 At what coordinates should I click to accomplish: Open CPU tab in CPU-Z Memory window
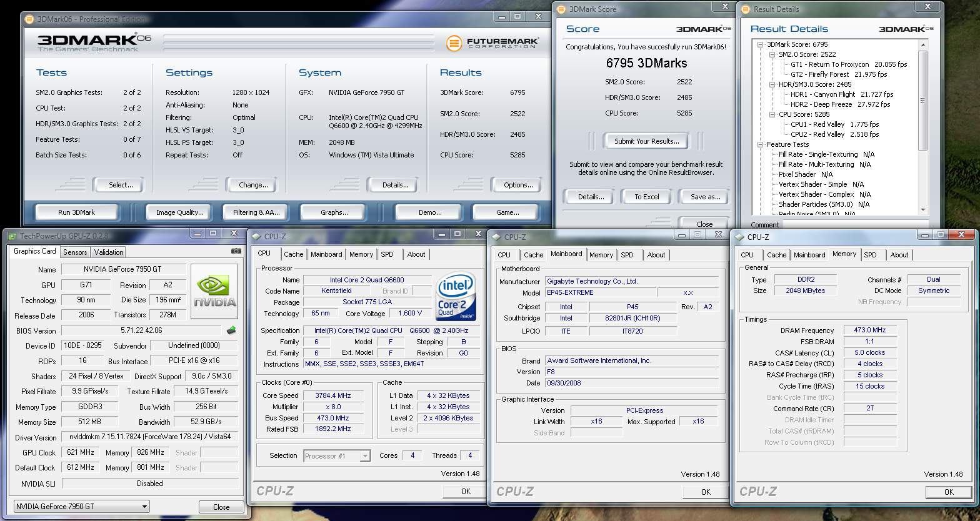[x=747, y=255]
